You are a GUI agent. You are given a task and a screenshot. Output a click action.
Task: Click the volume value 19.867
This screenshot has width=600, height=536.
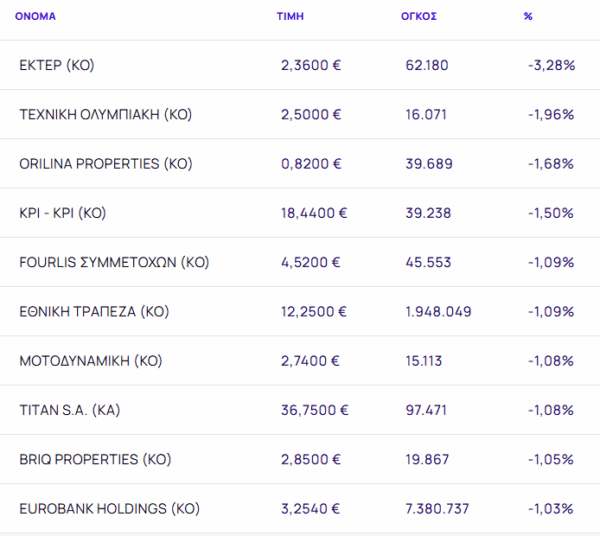point(427,459)
